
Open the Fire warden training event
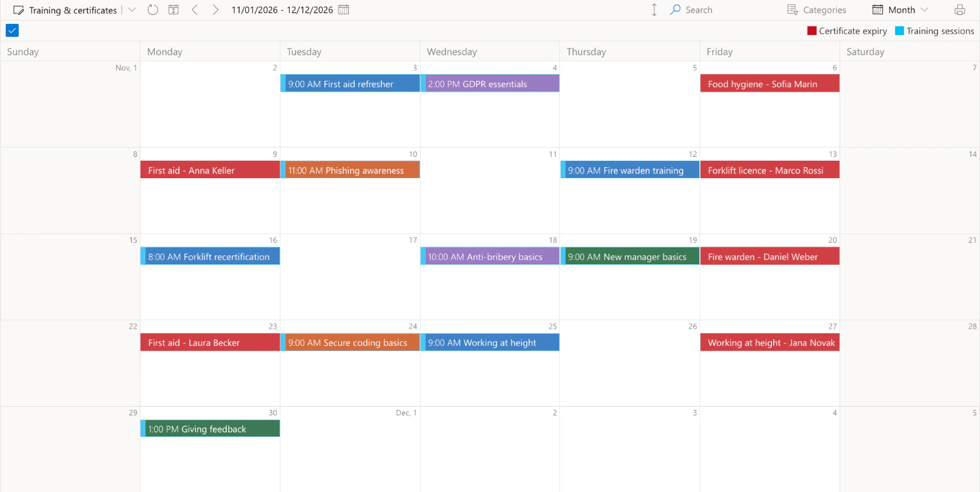point(630,170)
